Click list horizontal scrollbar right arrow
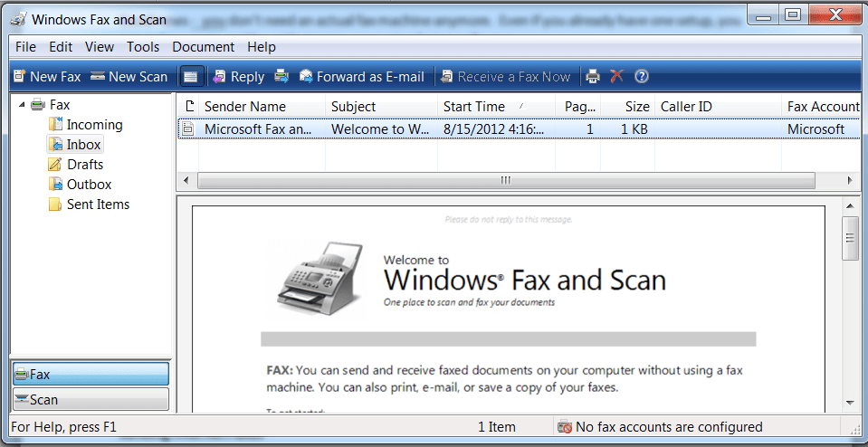This screenshot has width=868, height=447. pos(850,180)
